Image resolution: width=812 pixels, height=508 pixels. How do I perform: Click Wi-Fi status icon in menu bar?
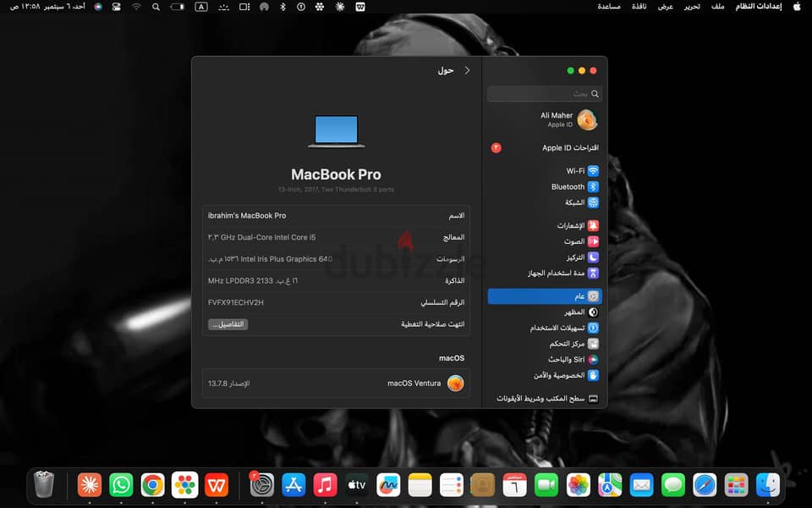(136, 7)
